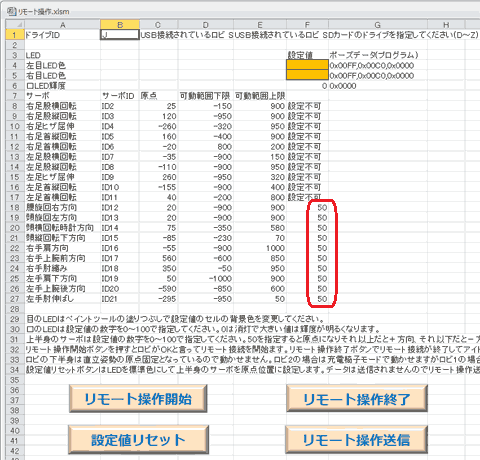Click the 左目LED色 label cell
This screenshot has height=460, width=480.
pos(62,65)
